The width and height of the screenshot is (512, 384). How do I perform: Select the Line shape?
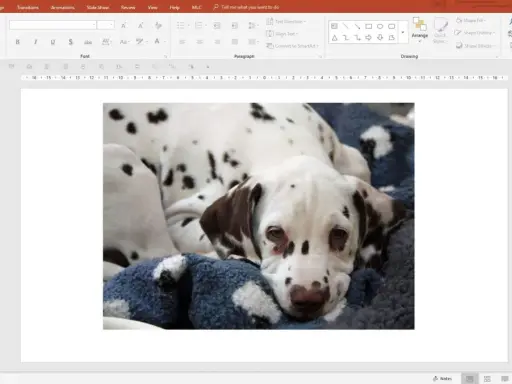[346, 26]
